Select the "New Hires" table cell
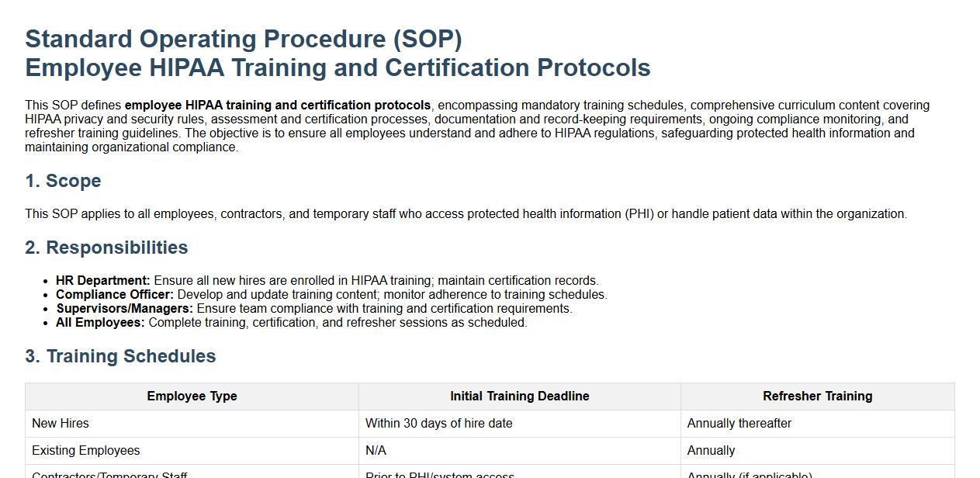The height and width of the screenshot is (478, 980). (61, 424)
